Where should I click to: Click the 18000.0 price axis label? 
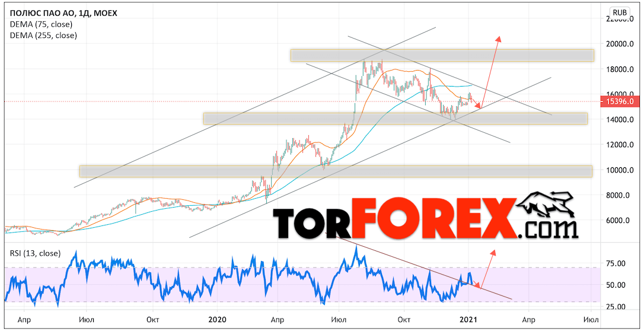pos(621,69)
